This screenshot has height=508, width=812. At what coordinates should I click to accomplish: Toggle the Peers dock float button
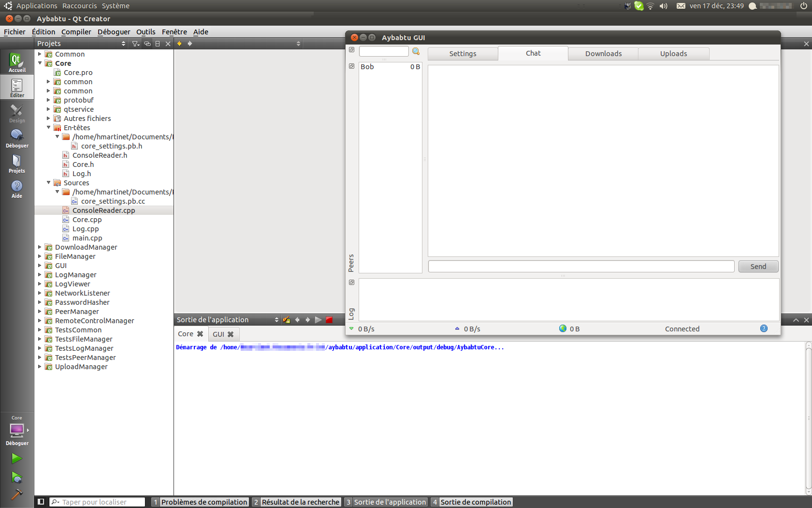click(x=351, y=66)
